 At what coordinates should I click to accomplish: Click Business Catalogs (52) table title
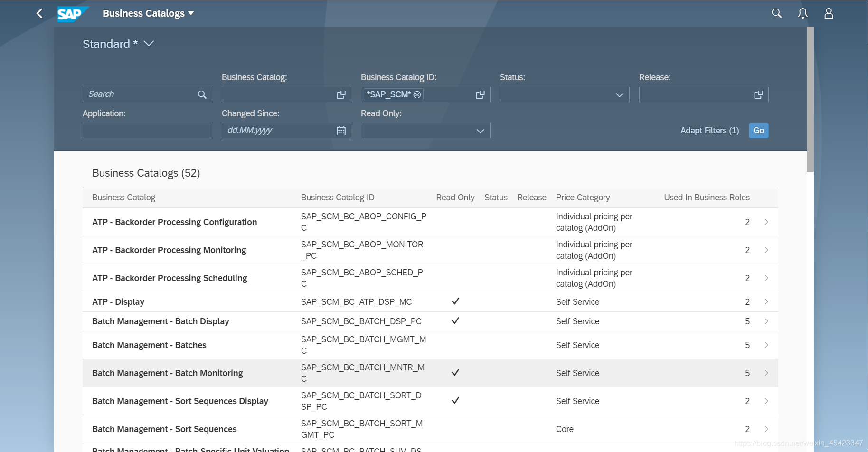[146, 173]
